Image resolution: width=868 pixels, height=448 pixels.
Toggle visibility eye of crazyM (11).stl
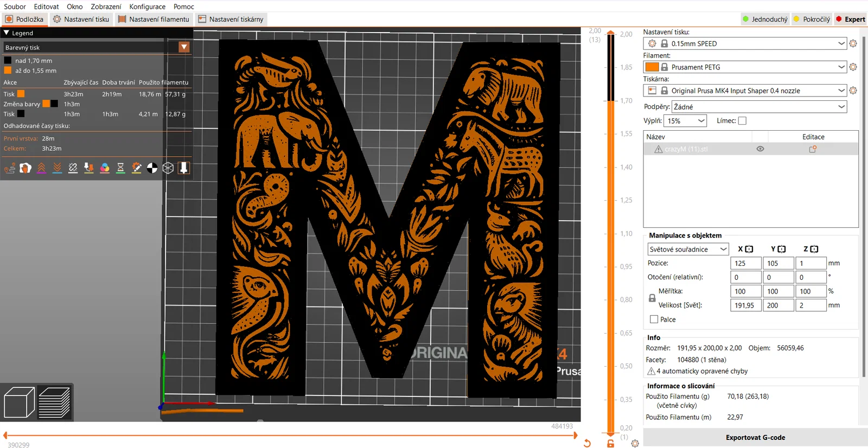(760, 149)
